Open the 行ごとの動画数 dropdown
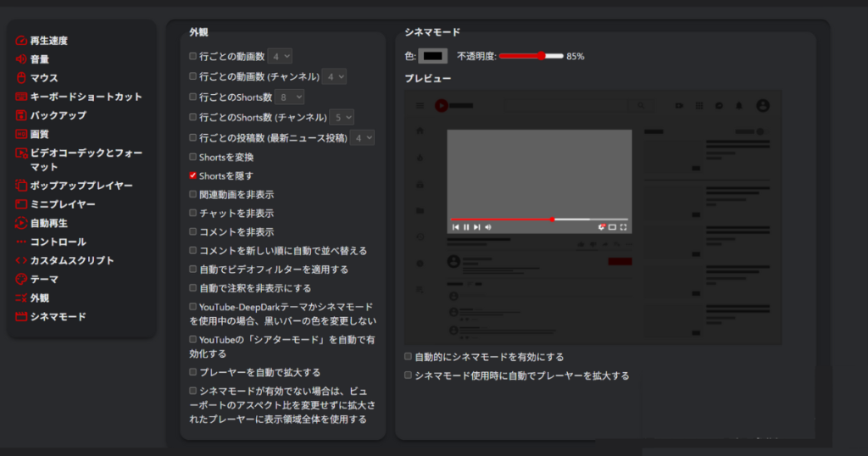The height and width of the screenshot is (456, 868). pyautogui.click(x=280, y=56)
